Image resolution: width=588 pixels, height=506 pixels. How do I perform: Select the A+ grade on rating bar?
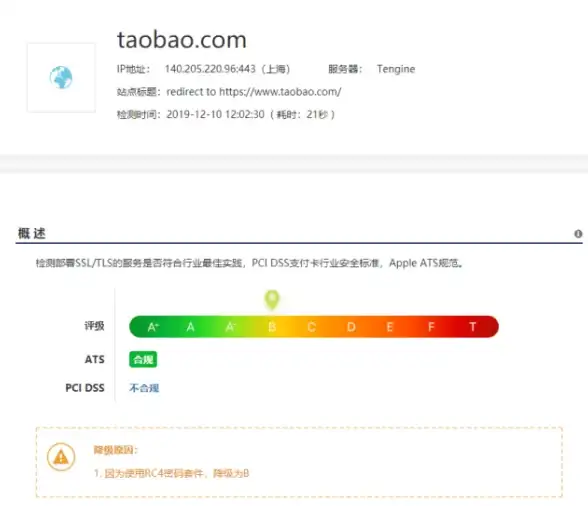(153, 327)
